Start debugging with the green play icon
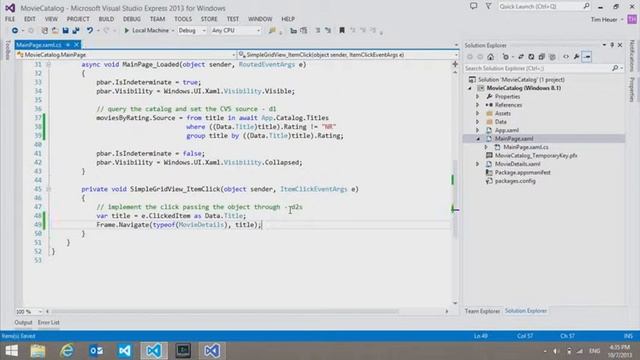Screen dimensions: 640x360 tap(127, 31)
